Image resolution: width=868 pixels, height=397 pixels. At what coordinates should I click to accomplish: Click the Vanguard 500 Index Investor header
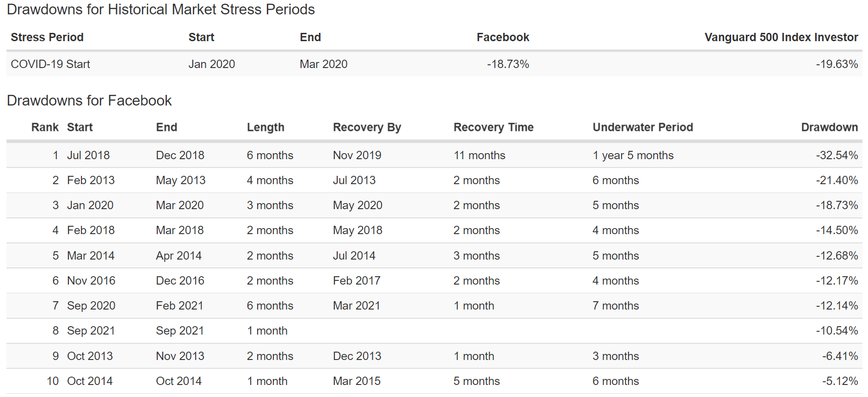pyautogui.click(x=781, y=37)
